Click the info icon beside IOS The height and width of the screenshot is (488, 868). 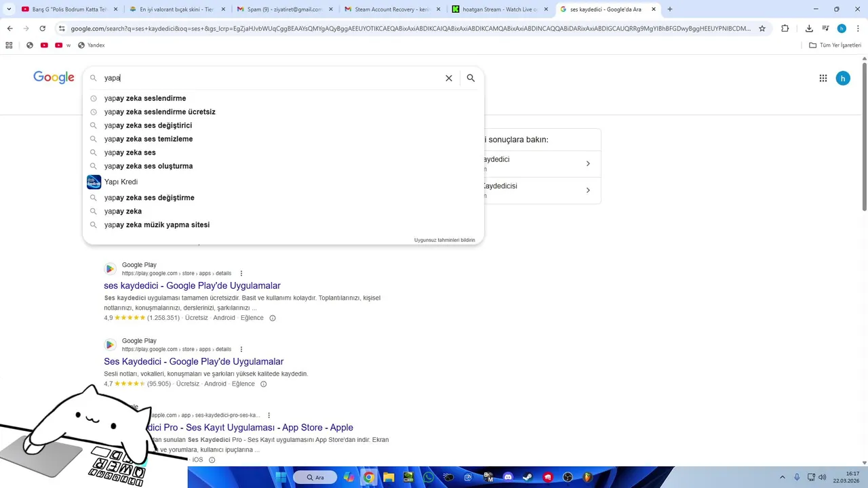click(x=212, y=460)
